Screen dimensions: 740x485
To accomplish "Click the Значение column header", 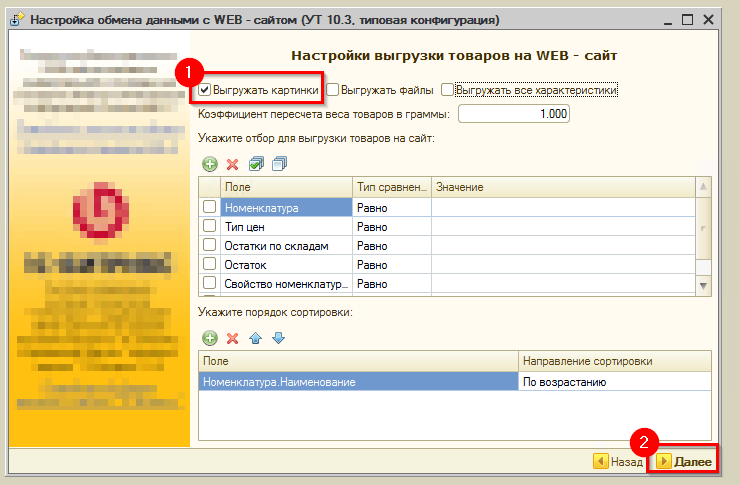I will click(563, 188).
